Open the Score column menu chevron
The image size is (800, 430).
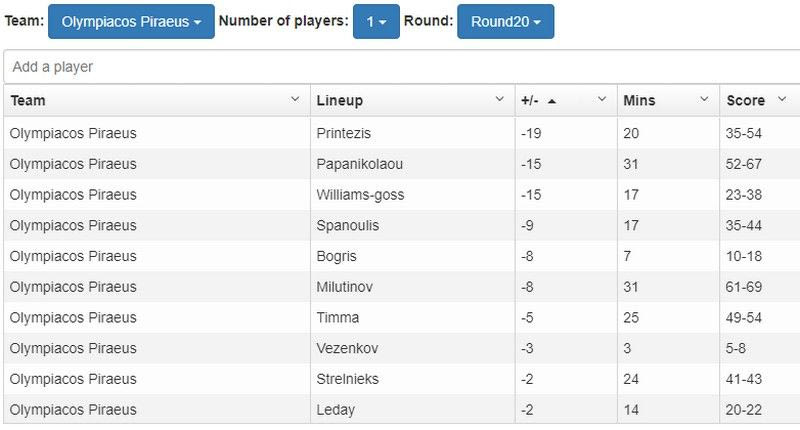pos(782,100)
